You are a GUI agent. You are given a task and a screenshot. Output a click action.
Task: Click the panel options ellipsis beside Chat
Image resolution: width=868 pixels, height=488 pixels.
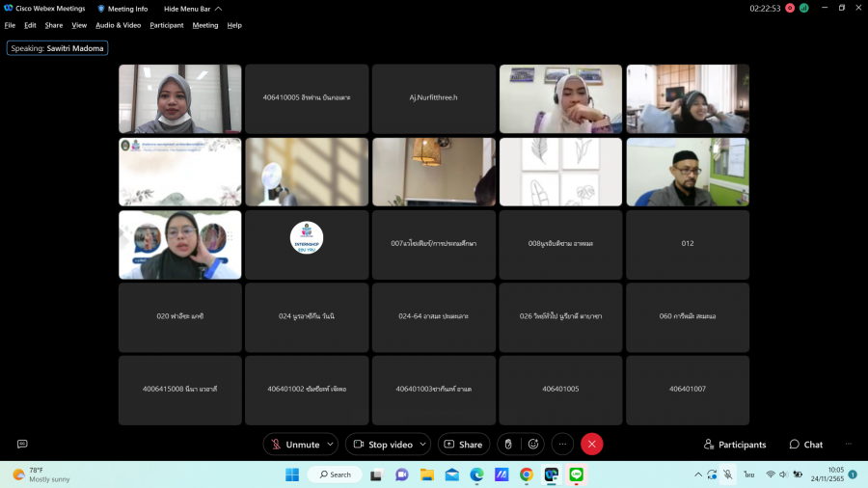(x=849, y=444)
